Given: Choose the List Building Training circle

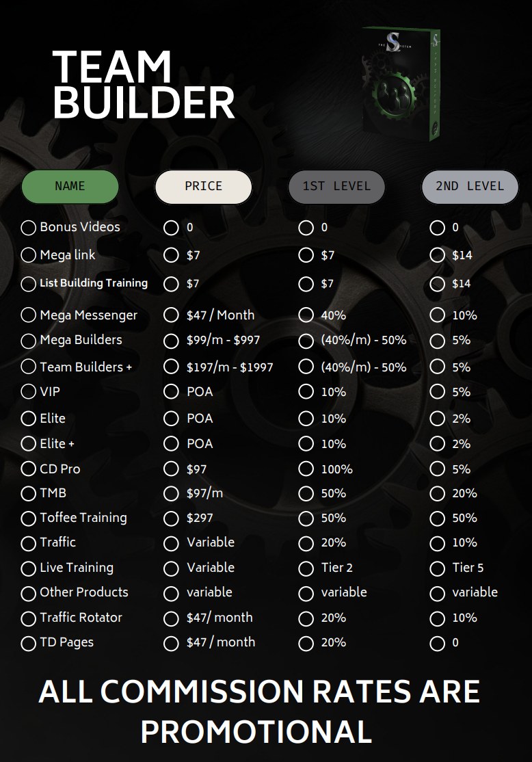Looking at the screenshot, I should (x=29, y=283).
